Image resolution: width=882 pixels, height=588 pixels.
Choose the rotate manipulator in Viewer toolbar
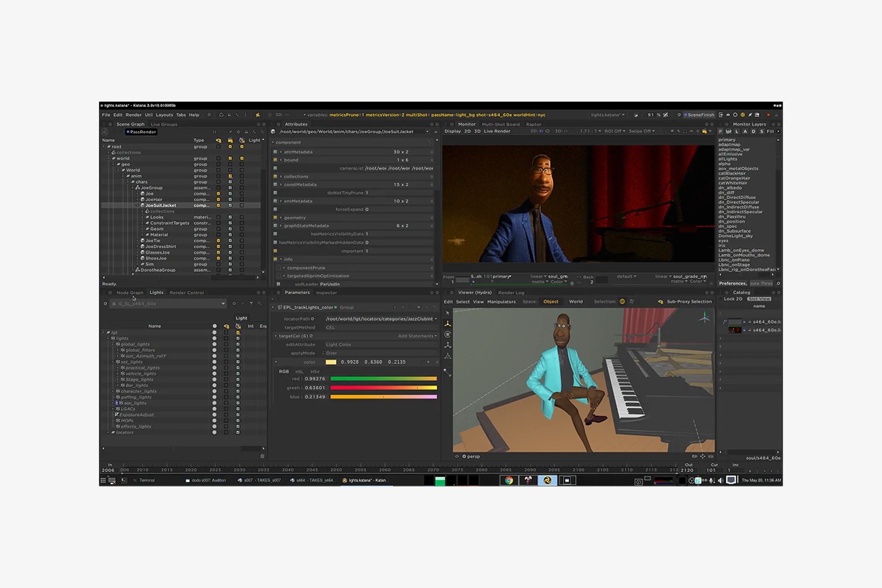click(x=448, y=334)
